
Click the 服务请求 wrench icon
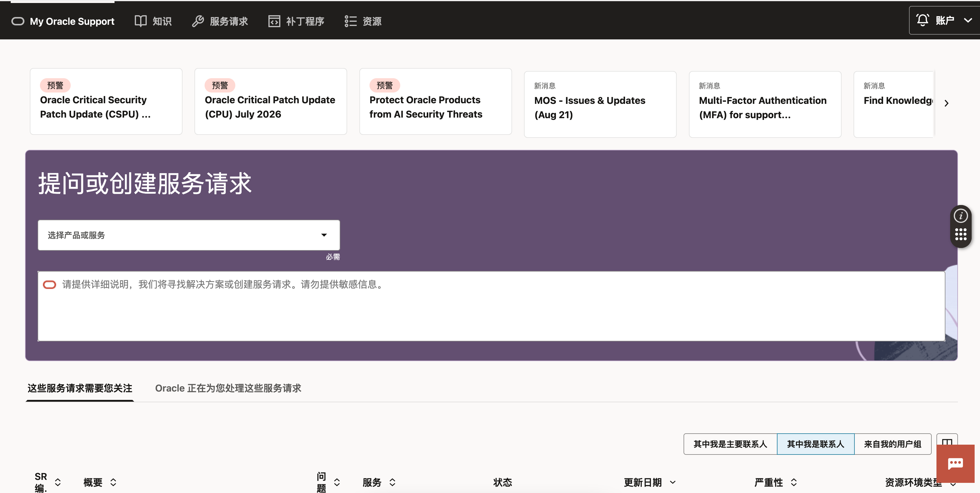198,21
